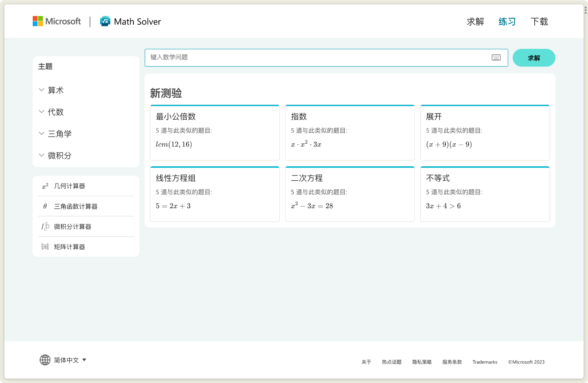Start the 最小公倍数 quiz card

215,132
